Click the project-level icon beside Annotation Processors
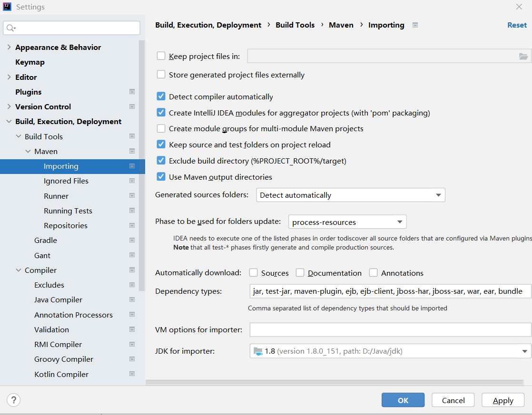The height and width of the screenshot is (415, 532). click(x=132, y=314)
